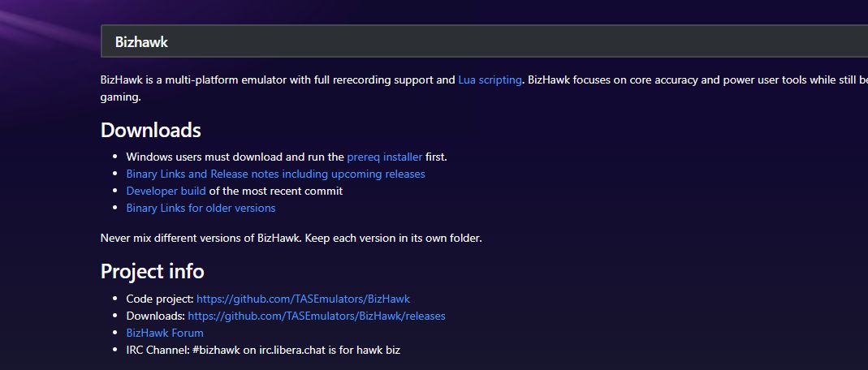
Task: Follow the prereq installer link
Action: click(385, 157)
